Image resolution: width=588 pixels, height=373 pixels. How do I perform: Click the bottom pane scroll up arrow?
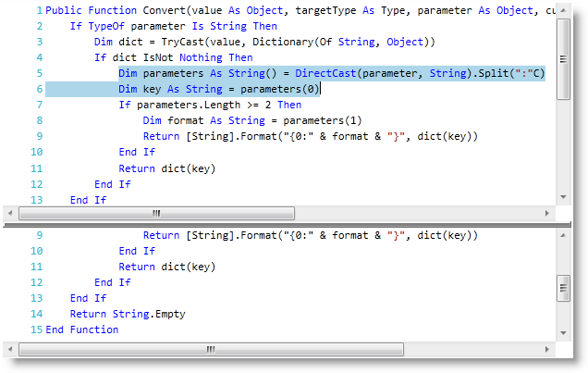coord(563,235)
